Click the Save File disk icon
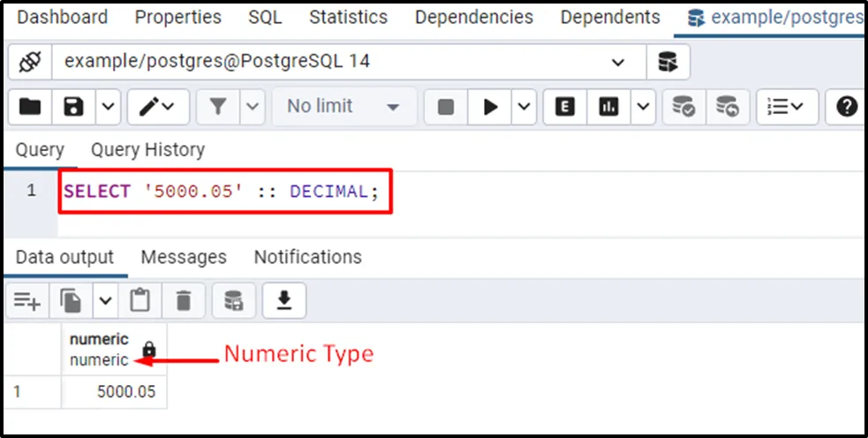 click(x=74, y=107)
